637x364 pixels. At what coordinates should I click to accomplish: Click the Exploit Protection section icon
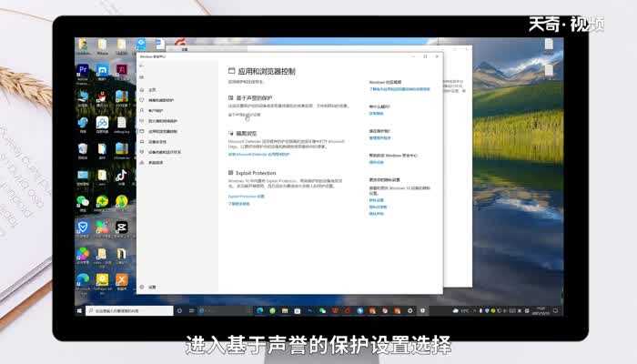click(x=231, y=173)
